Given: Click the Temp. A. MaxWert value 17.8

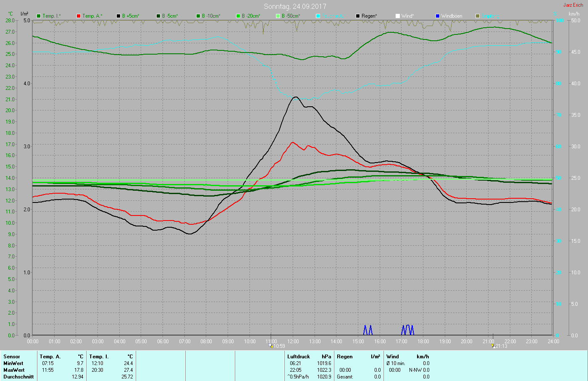Looking at the screenshot, I should pos(79,370).
